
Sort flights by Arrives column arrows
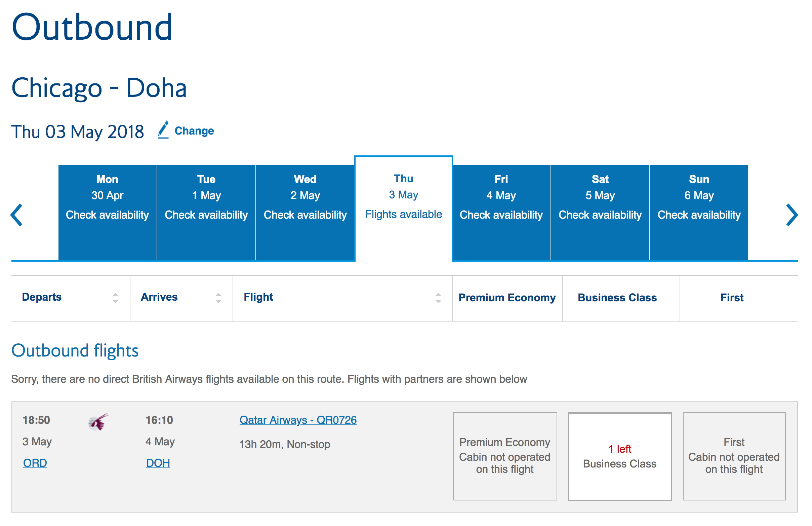pos(218,298)
